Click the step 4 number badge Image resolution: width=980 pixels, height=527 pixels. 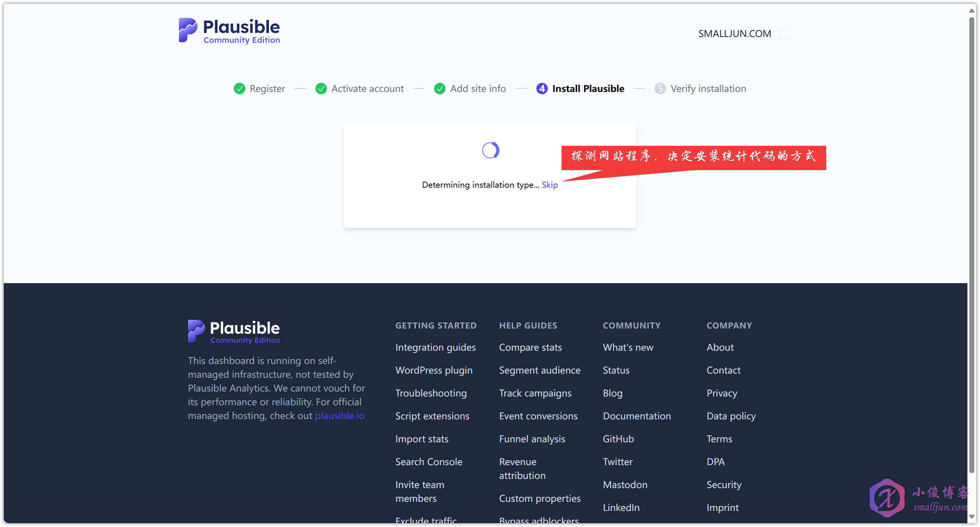click(x=542, y=89)
